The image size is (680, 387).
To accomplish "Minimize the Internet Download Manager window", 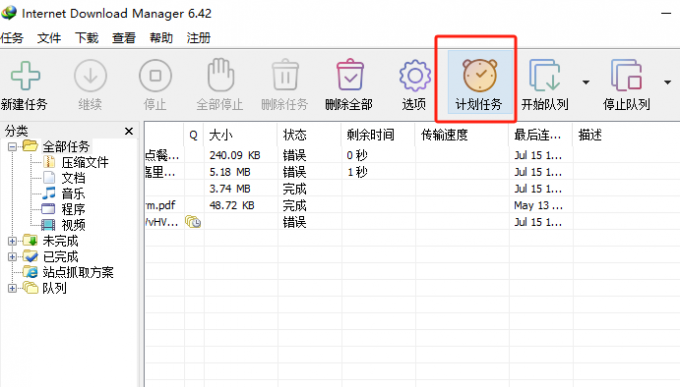I will (666, 13).
